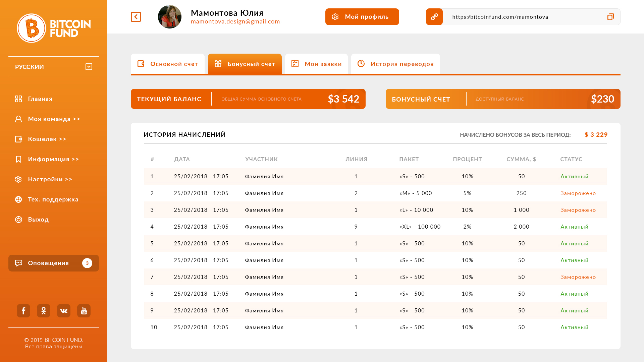Click the ТЕКУЩИЙ БАЛАНС $3 542 panel
Screen dimensions: 644x362
click(x=248, y=99)
